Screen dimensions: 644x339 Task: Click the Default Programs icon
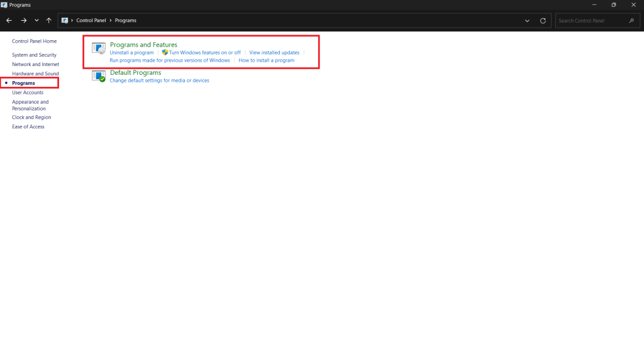click(x=99, y=76)
